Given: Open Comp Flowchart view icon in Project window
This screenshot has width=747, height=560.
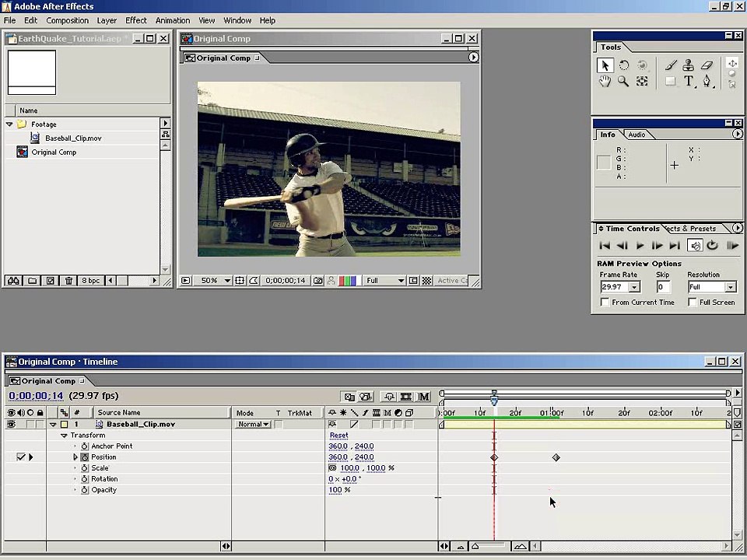Looking at the screenshot, I should (165, 135).
